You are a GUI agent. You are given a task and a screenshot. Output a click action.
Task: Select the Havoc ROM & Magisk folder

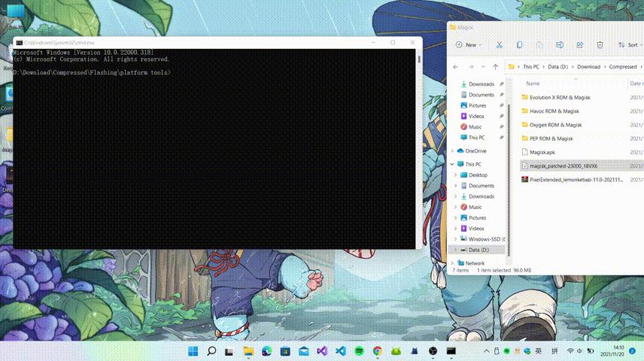pyautogui.click(x=554, y=111)
